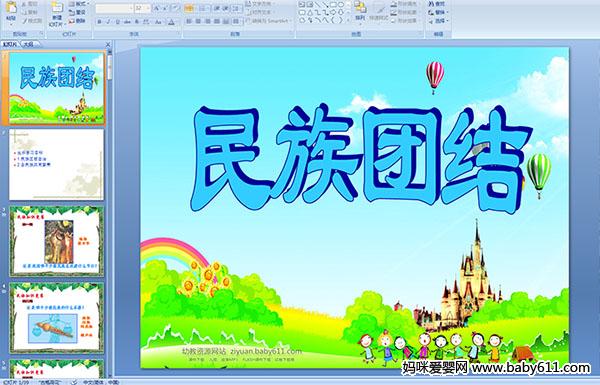Click the Delete slide button
This screenshot has height=385, width=600.
click(x=78, y=21)
